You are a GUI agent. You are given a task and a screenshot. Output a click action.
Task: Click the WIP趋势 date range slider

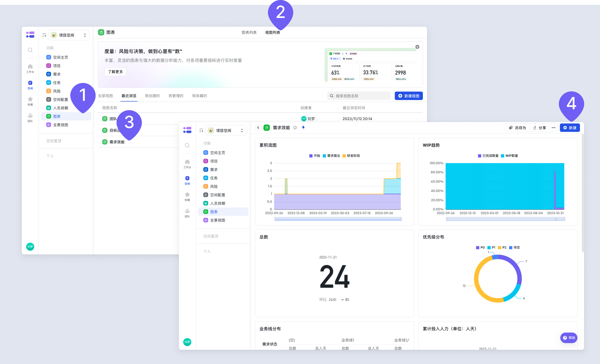(x=506, y=219)
